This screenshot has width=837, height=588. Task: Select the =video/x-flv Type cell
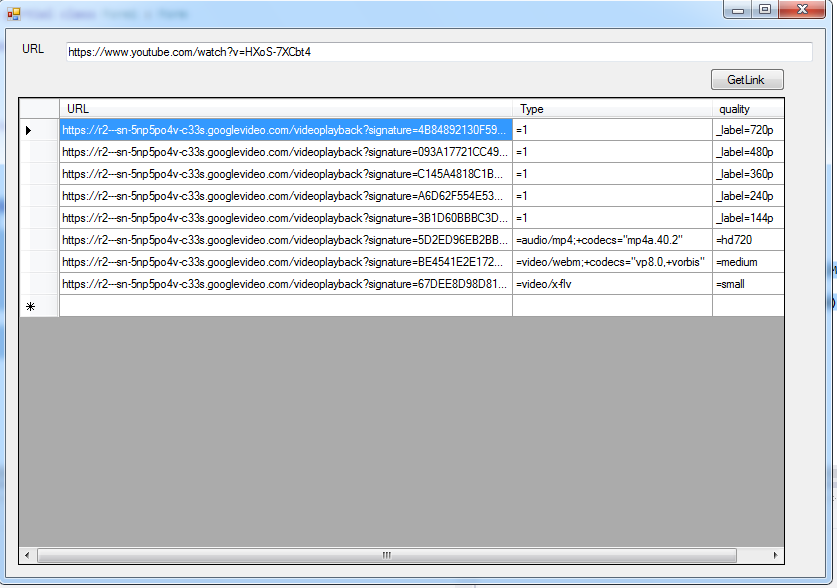tap(612, 284)
